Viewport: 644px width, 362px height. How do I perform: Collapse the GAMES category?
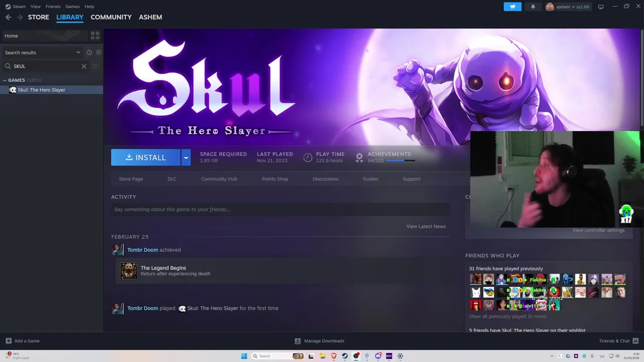tap(5, 80)
